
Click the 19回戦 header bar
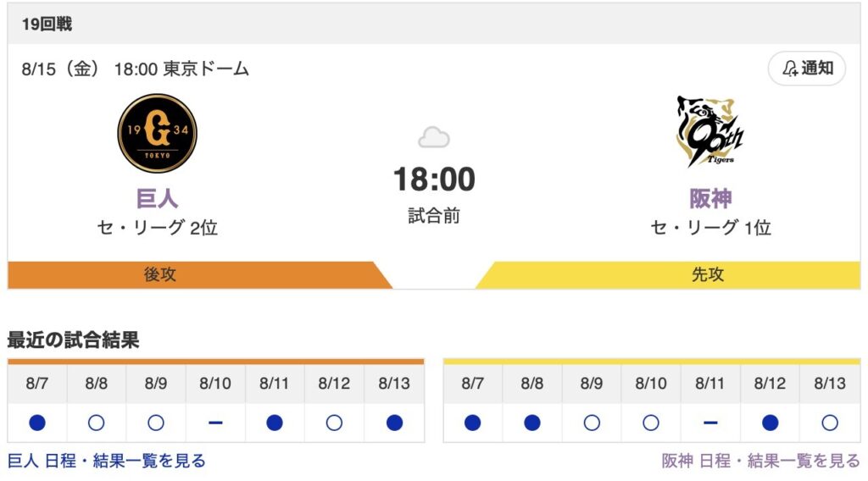(x=434, y=24)
